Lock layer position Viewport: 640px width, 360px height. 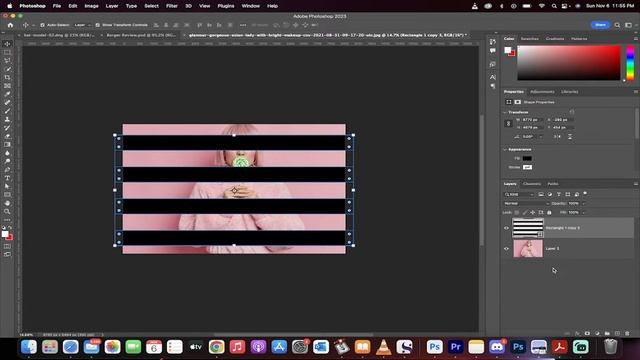[533, 212]
